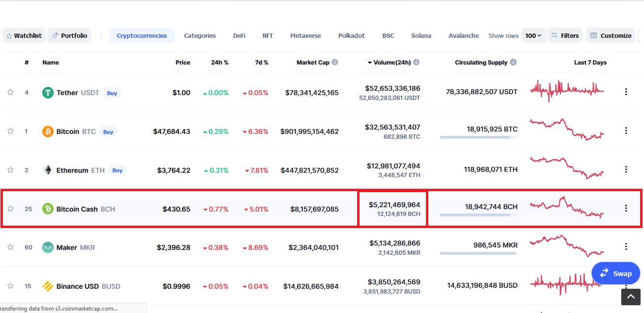644x313 pixels.
Task: Star the Bitcoin Cash row
Action: pos(10,209)
